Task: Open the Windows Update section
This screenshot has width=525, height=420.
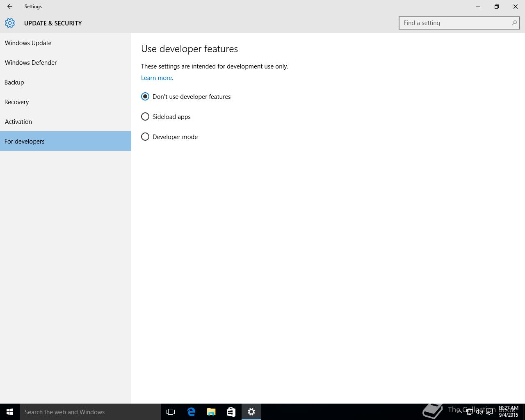Action: point(66,43)
